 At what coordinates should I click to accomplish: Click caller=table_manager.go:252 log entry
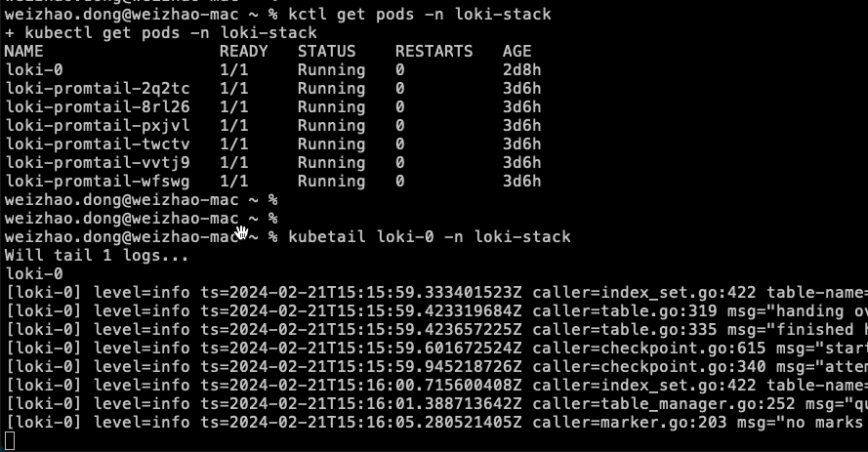coord(664,404)
